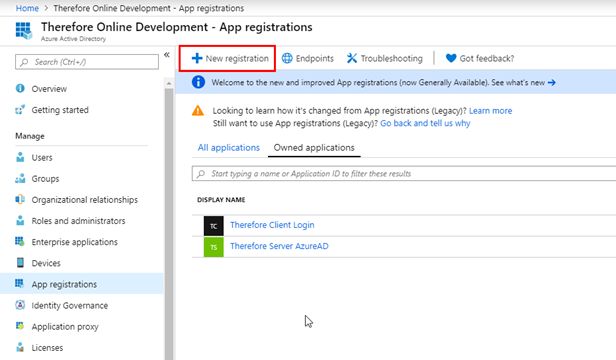This screenshot has height=360, width=616.
Task: Select App registrations in the sidebar
Action: pos(82,284)
